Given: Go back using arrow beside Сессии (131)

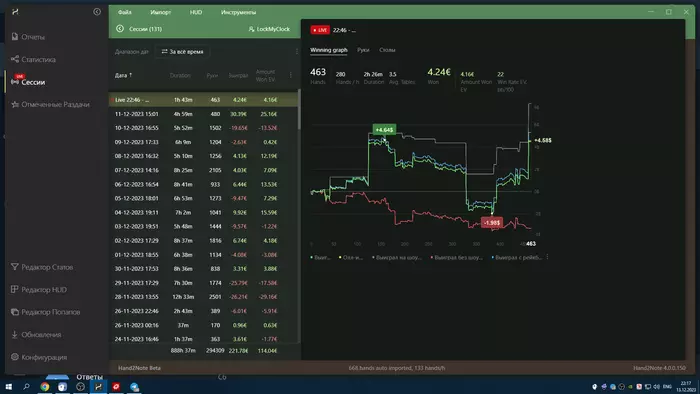Looking at the screenshot, I should pos(120,29).
